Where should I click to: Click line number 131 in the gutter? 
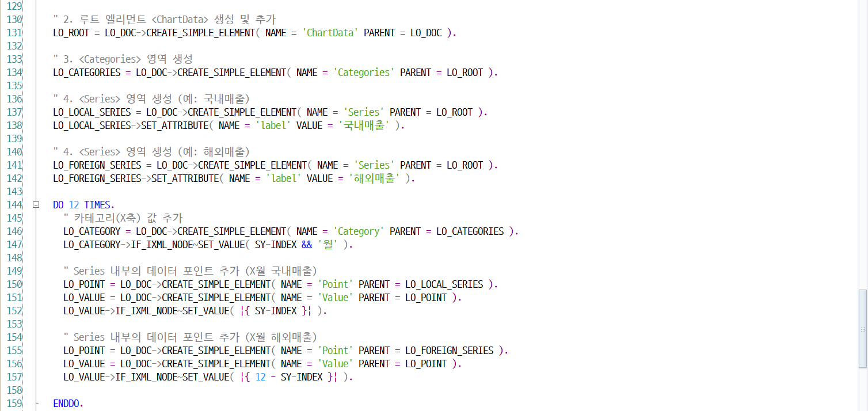point(14,33)
